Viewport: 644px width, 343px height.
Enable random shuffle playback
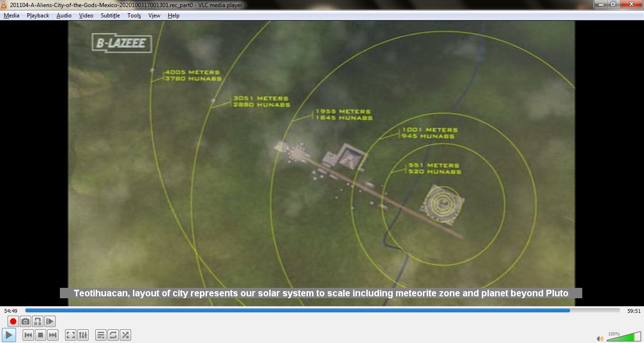pyautogui.click(x=125, y=335)
